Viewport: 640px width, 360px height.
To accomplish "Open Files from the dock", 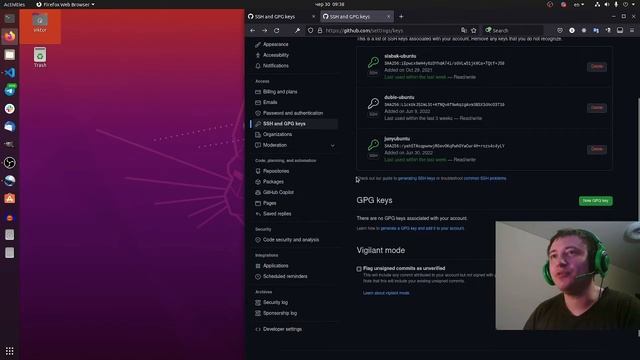I will pyautogui.click(x=9, y=55).
